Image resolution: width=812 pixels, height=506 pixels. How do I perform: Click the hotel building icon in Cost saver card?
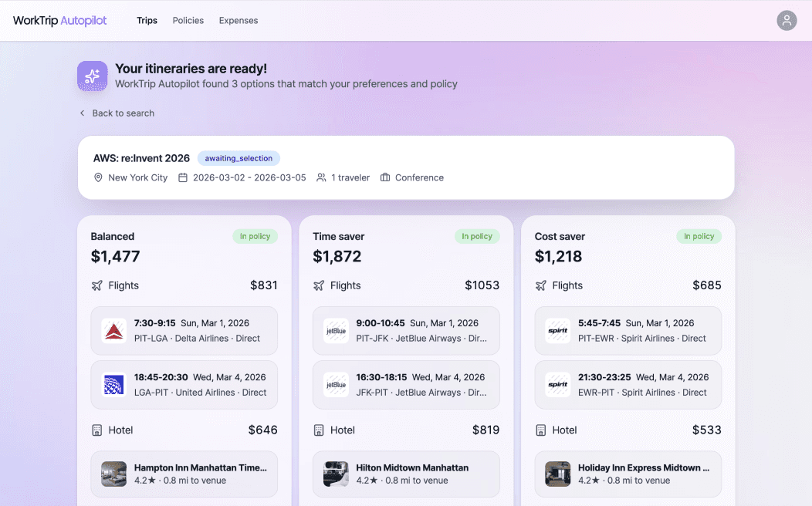coord(540,430)
